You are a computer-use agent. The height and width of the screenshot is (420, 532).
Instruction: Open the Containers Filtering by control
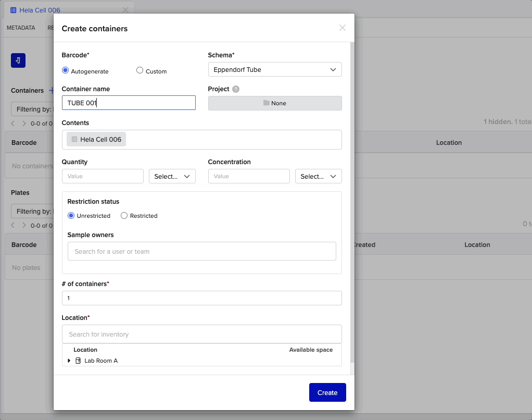(33, 109)
